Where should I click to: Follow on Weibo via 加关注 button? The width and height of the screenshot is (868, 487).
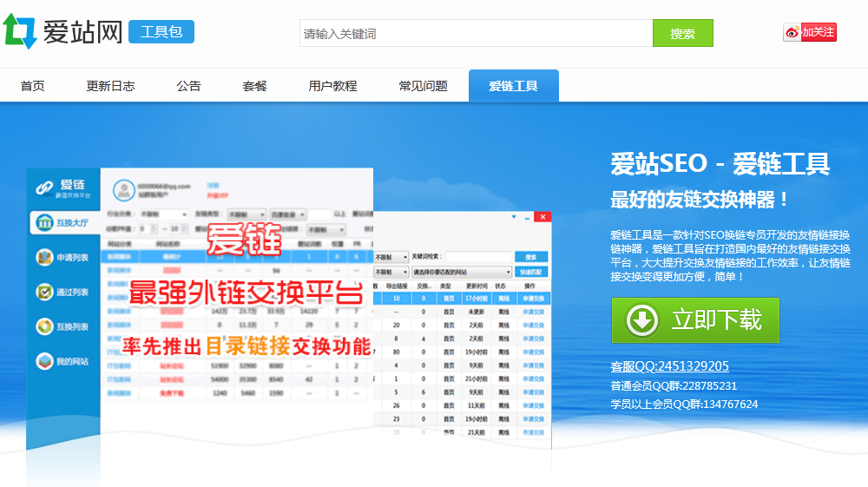pyautogui.click(x=809, y=32)
